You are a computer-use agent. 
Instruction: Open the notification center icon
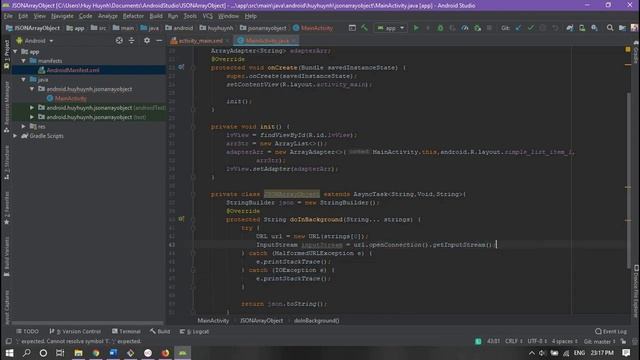point(627,353)
